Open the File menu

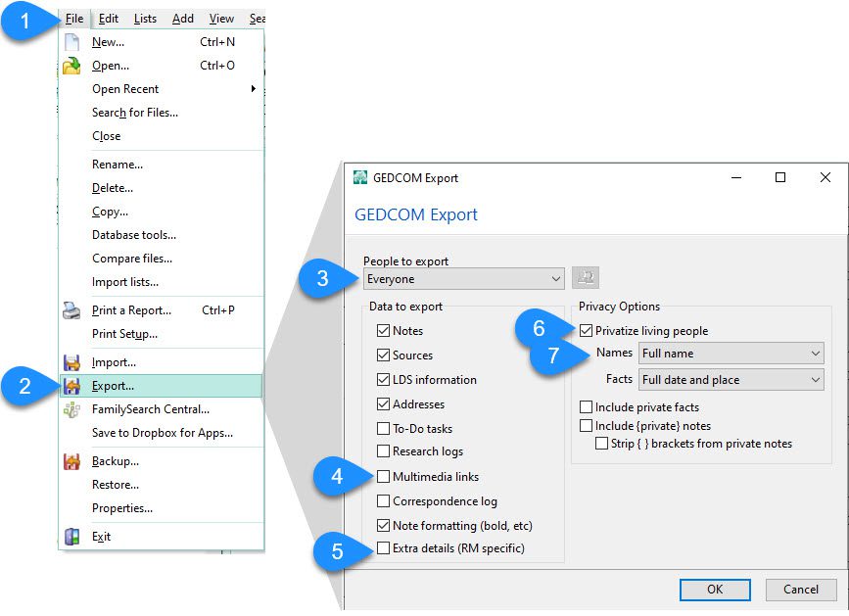coord(73,17)
